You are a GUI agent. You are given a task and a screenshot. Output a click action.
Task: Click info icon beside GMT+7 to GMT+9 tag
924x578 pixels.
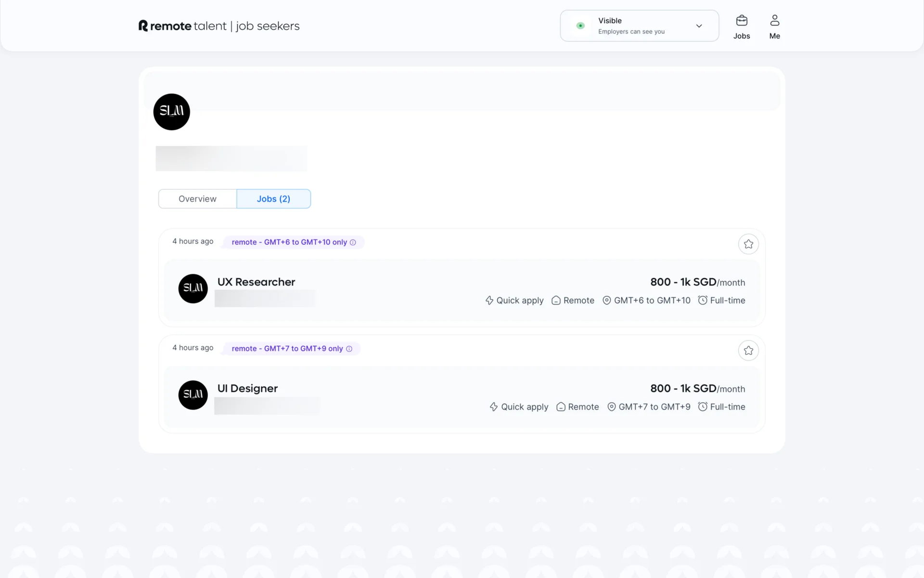click(349, 349)
